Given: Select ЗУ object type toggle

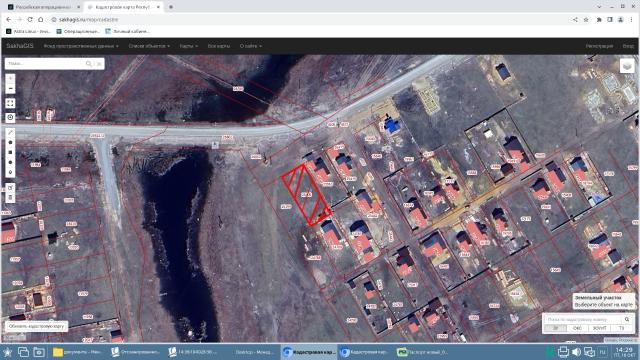Looking at the screenshot, I should 556,328.
